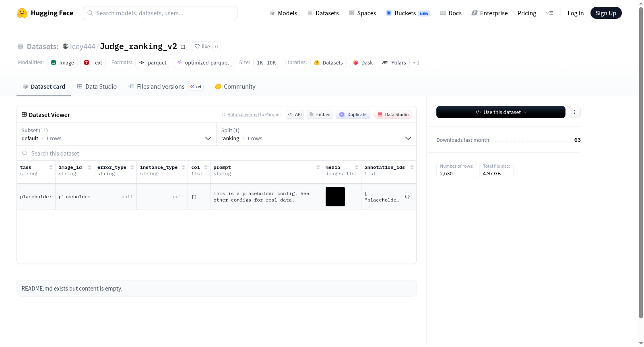Screen dimensions: 644x347
Task: Select the placeholder cell under task column
Action: (36, 197)
